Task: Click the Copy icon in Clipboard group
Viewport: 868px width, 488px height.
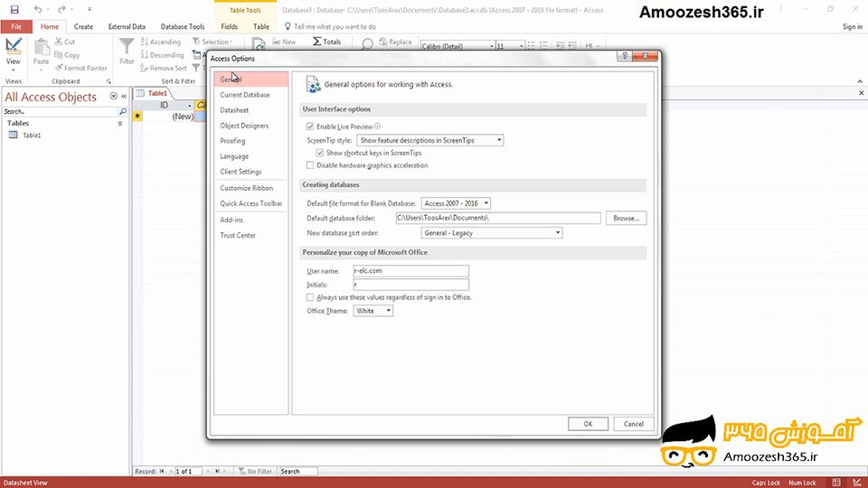Action: [x=58, y=55]
